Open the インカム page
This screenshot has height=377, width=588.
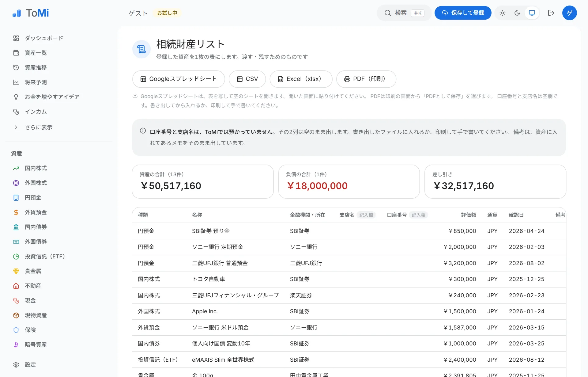pos(59,112)
